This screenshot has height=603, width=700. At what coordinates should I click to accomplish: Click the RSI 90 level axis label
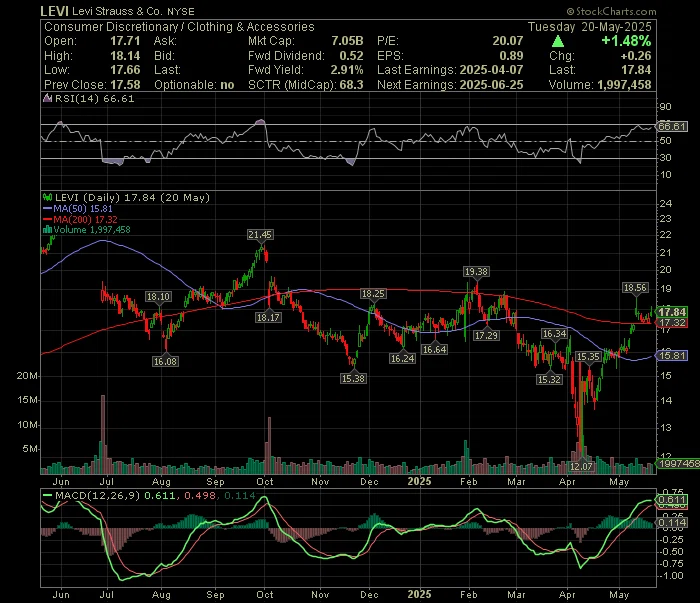click(666, 107)
